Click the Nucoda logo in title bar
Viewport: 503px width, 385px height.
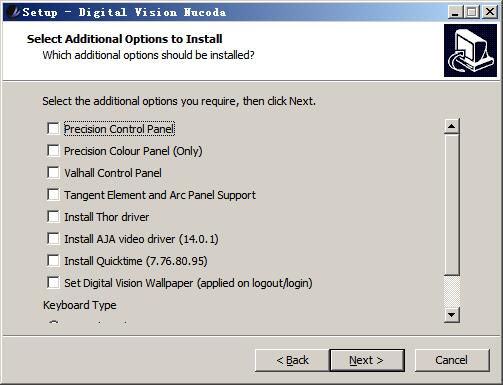tap(13, 12)
